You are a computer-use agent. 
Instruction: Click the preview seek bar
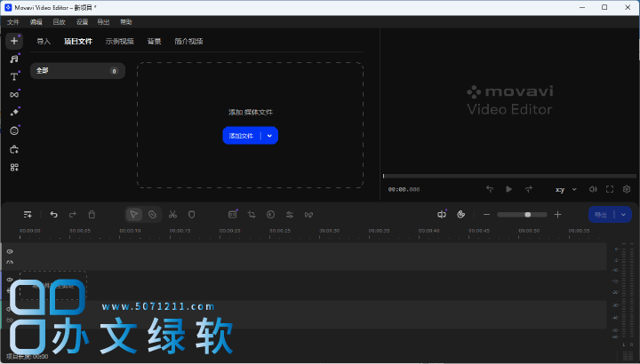tap(509, 176)
